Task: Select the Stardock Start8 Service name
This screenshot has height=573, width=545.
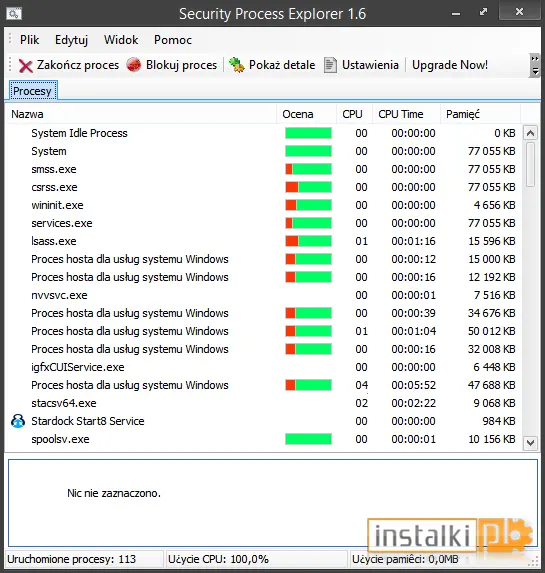Action: pyautogui.click(x=88, y=421)
